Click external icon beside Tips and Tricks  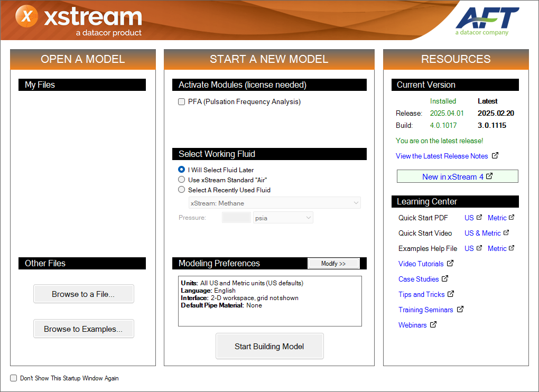click(x=451, y=294)
